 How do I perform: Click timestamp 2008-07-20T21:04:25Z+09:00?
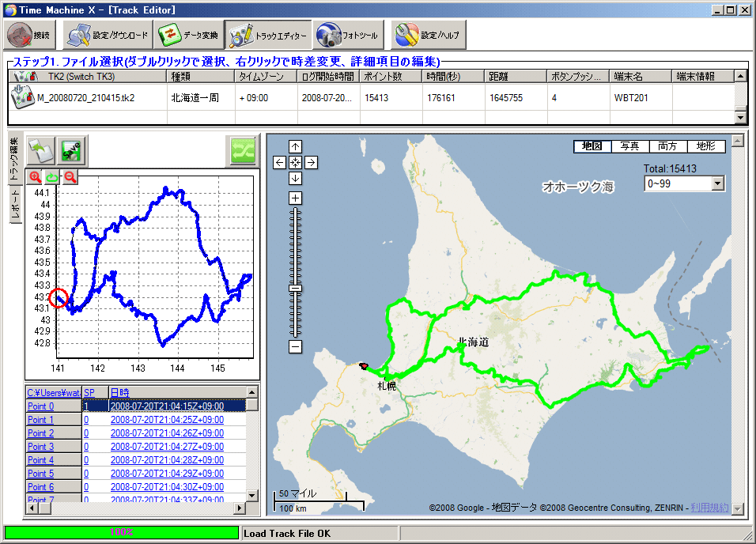pos(168,420)
